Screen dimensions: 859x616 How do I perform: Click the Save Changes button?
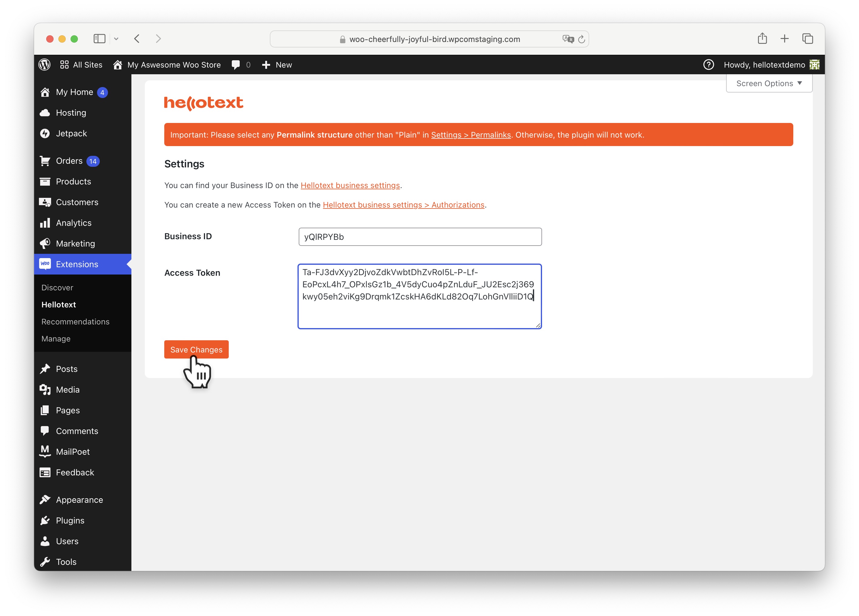pos(196,349)
